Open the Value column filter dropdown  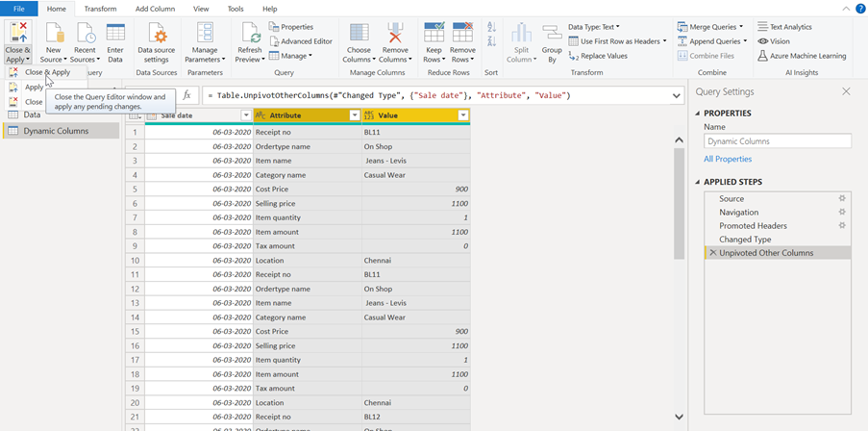coord(464,115)
